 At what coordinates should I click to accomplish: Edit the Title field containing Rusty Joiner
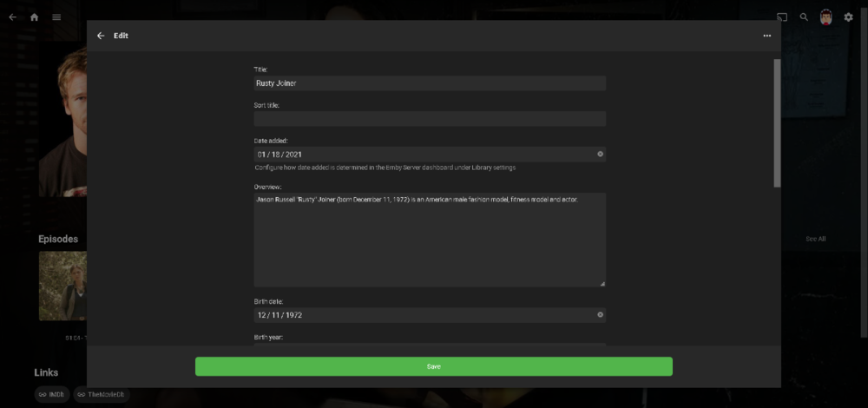click(x=430, y=83)
